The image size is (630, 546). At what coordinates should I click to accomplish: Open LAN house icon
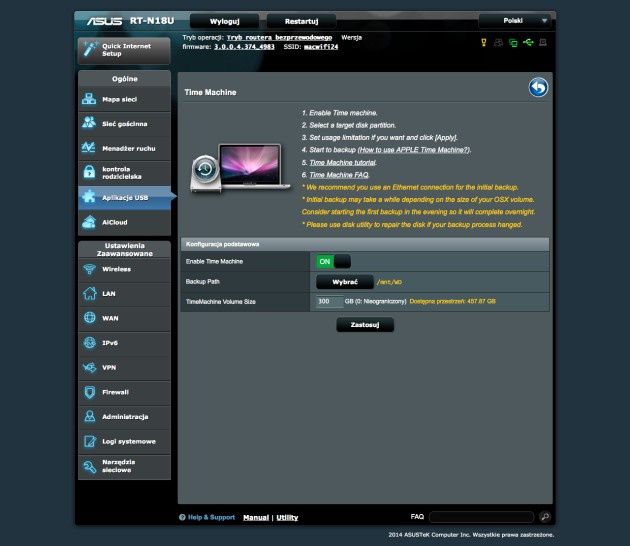pyautogui.click(x=89, y=293)
